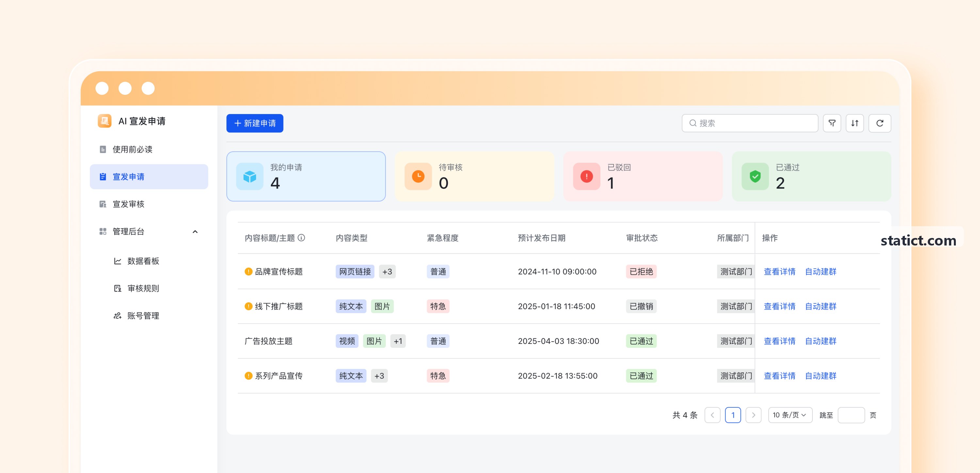
Task: Select 宣发申请 in the sidebar
Action: pyautogui.click(x=149, y=177)
